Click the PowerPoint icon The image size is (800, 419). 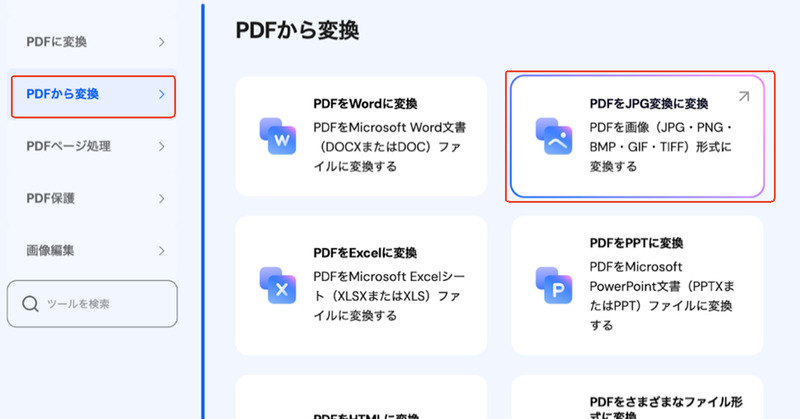(552, 284)
